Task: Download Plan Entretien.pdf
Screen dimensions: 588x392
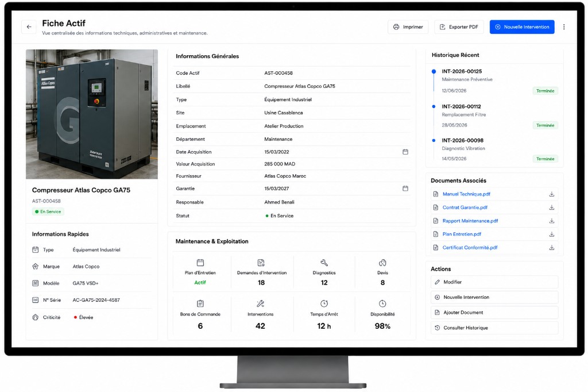Action: (552, 235)
